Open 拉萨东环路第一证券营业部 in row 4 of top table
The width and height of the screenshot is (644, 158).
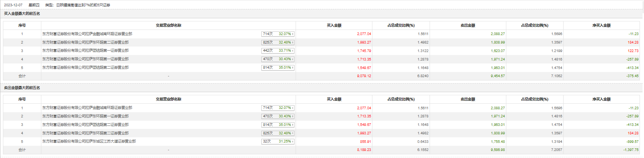tap(85, 59)
